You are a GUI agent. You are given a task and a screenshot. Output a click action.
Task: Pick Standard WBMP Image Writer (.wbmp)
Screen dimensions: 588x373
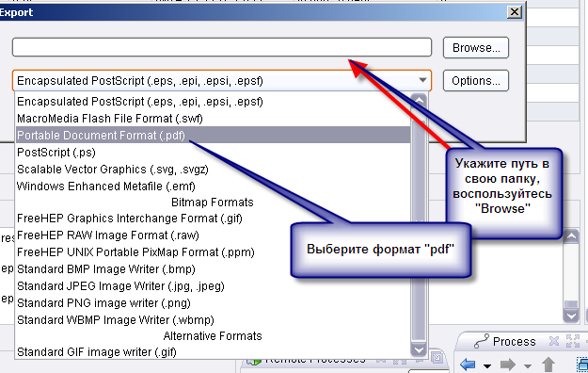pos(213,319)
